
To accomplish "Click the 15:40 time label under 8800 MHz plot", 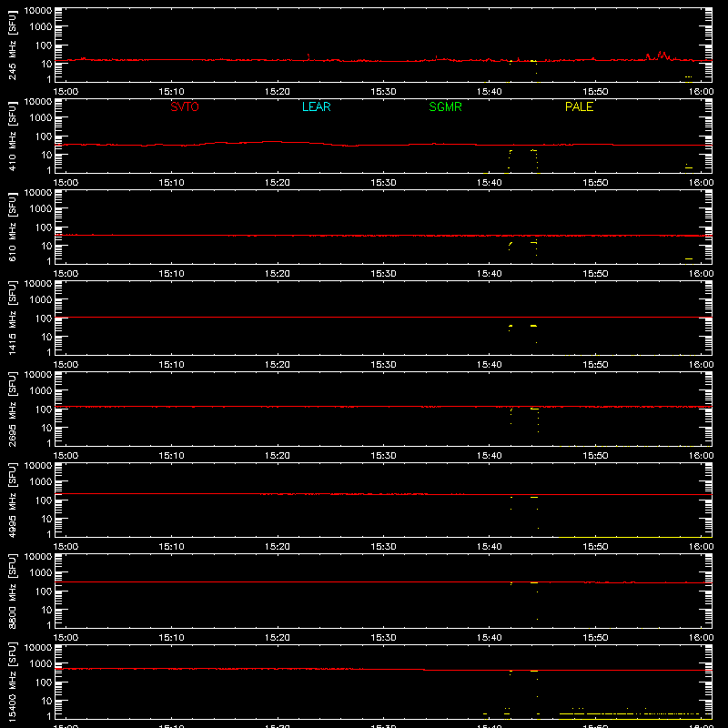I will tap(490, 638).
